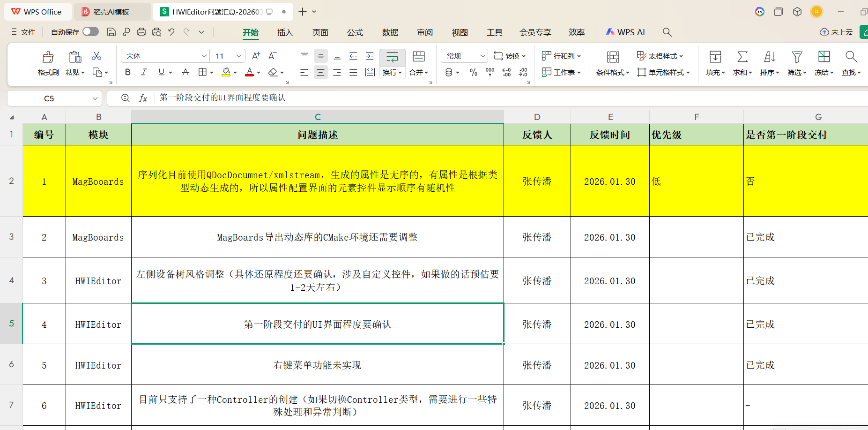This screenshot has width=868, height=430.
Task: Toggle horizontal center alignment
Action: click(x=321, y=72)
